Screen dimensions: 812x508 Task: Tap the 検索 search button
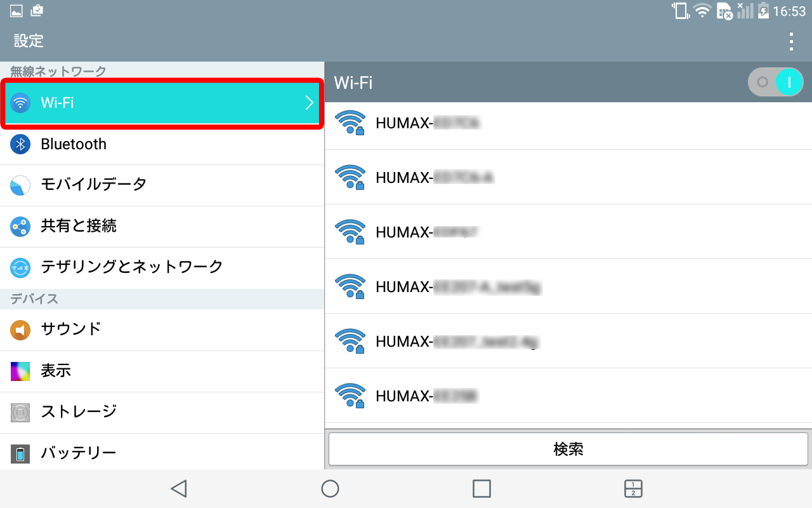click(x=568, y=450)
